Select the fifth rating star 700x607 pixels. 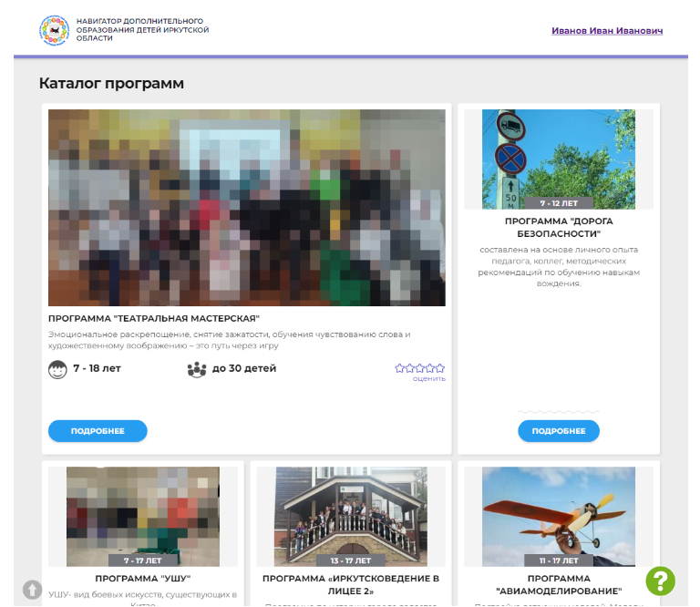440,368
